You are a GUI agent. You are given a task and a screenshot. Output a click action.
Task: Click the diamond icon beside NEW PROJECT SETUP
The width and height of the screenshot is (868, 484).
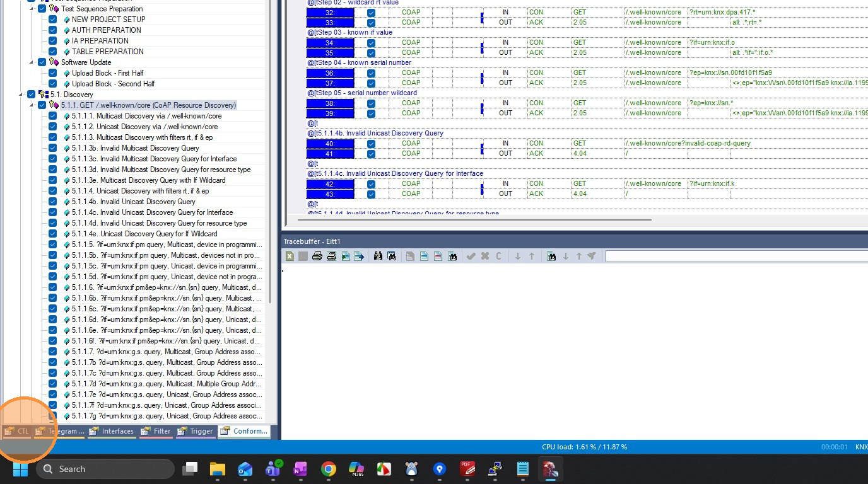[67, 20]
